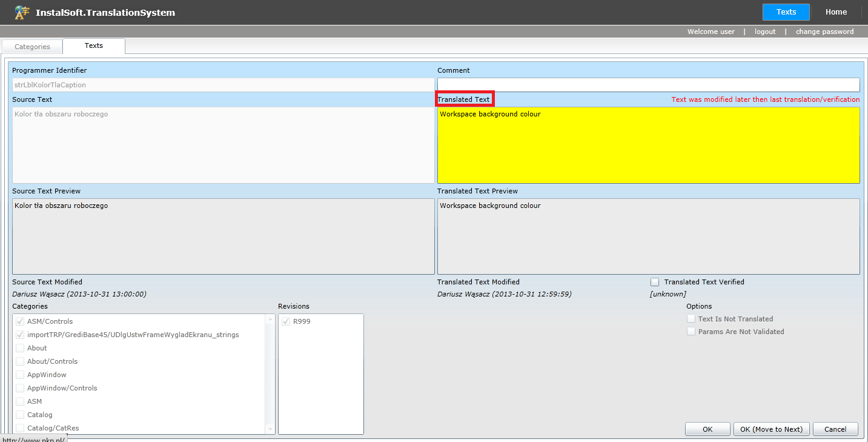The width and height of the screenshot is (868, 442).
Task: Enable the Translated Text Verified checkbox
Action: tap(655, 282)
